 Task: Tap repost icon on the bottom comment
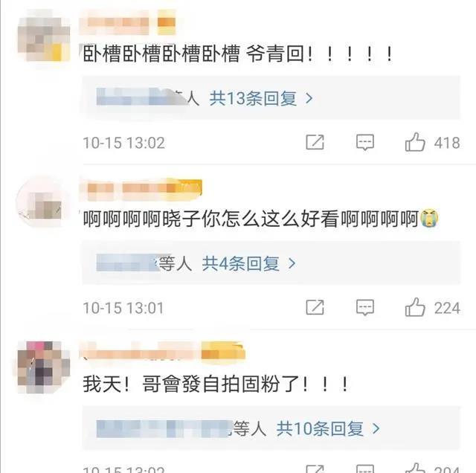click(x=315, y=469)
